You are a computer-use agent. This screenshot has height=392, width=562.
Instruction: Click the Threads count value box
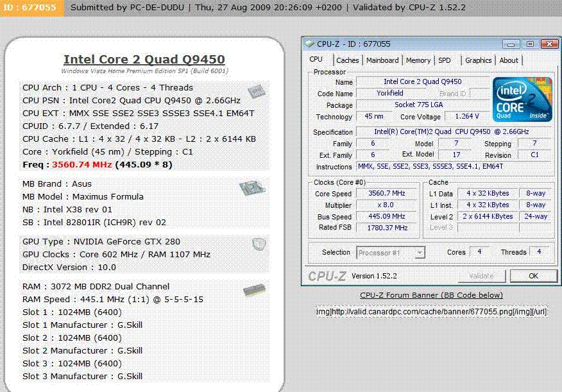tap(539, 252)
